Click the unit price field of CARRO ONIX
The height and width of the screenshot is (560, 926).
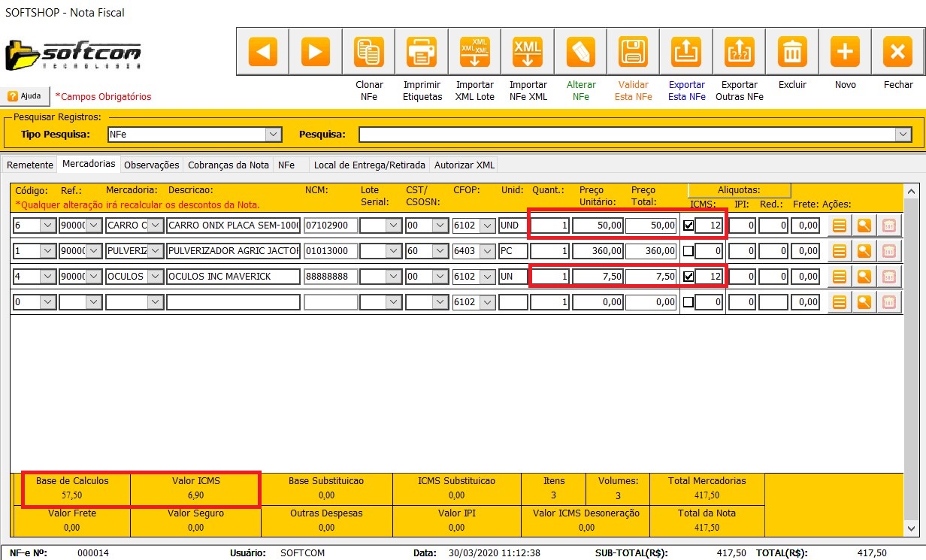[598, 226]
